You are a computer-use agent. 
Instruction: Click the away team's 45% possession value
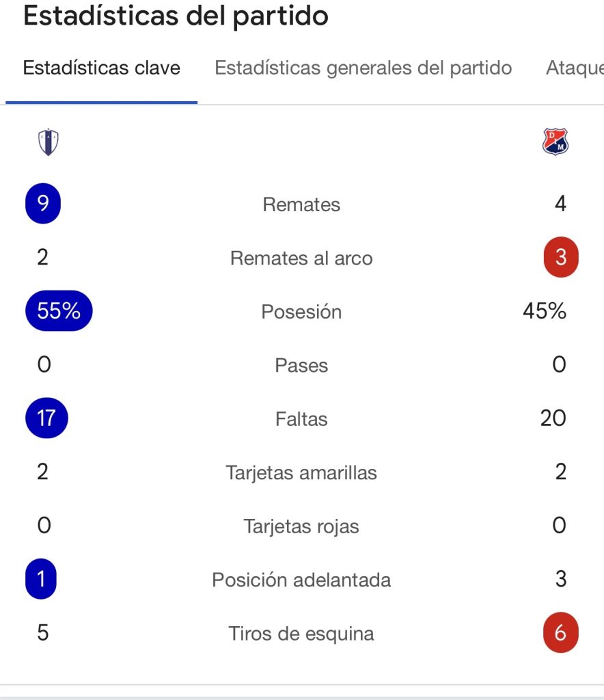click(544, 312)
